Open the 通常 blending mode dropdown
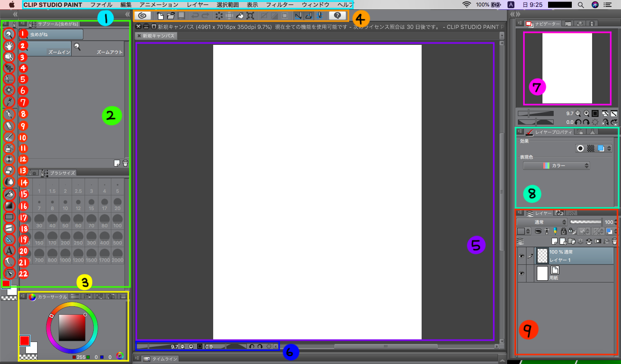 point(542,222)
